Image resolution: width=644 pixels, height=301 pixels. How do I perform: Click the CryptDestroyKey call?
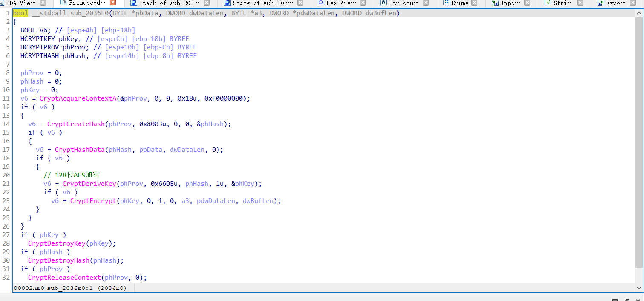tap(57, 243)
